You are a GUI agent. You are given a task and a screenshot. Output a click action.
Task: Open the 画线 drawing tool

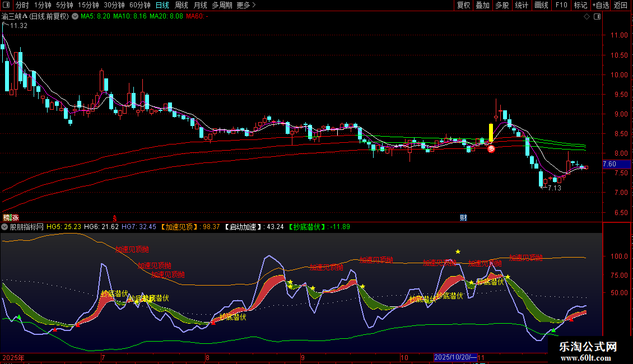click(541, 6)
